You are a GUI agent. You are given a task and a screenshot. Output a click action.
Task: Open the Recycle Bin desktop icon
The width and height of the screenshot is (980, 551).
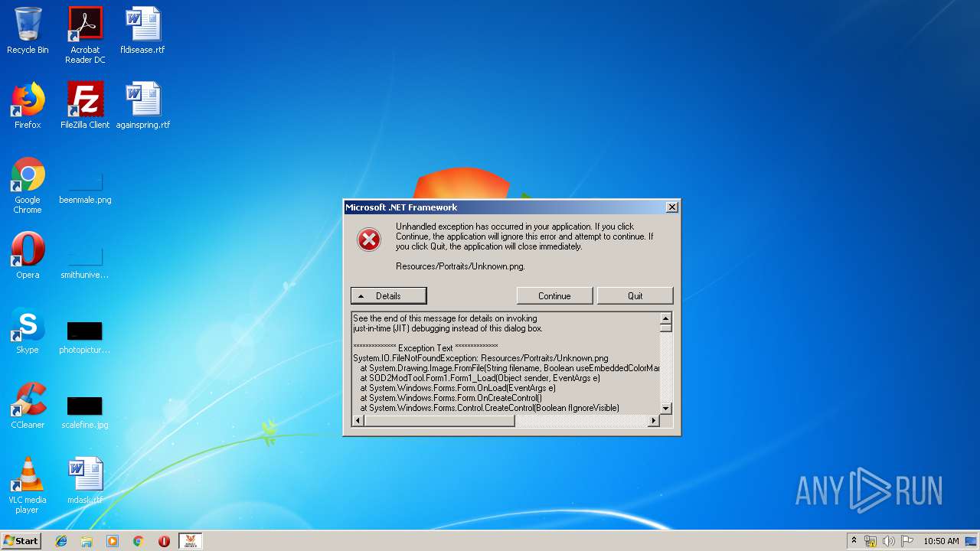point(28,31)
